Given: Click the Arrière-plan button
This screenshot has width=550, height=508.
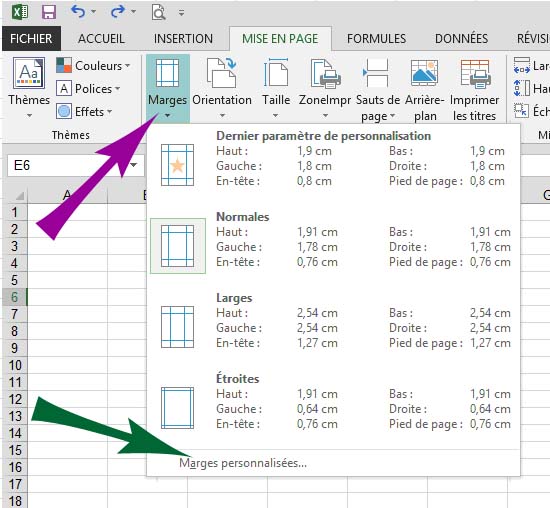Looking at the screenshot, I should 424,89.
